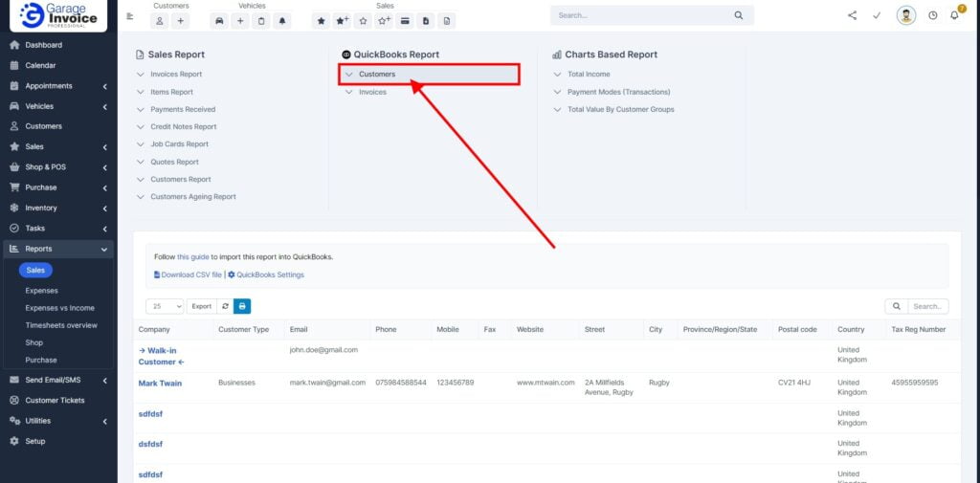The height and width of the screenshot is (483, 980).
Task: Open QuickBooks Settings link
Action: pyautogui.click(x=266, y=274)
